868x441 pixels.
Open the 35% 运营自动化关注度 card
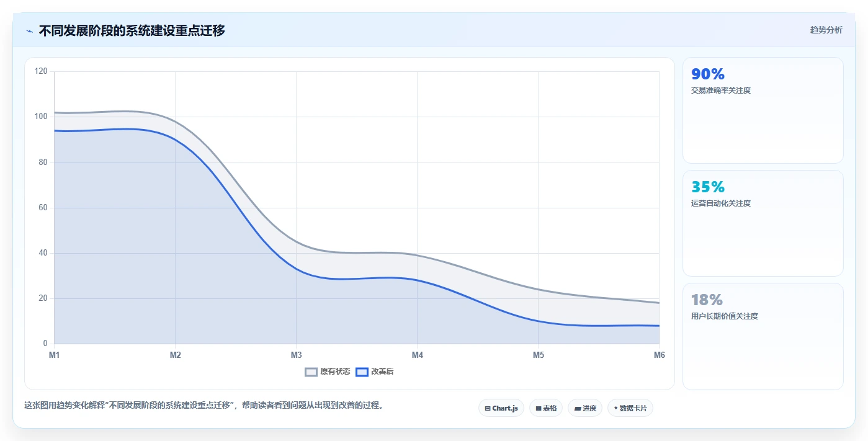click(x=763, y=223)
